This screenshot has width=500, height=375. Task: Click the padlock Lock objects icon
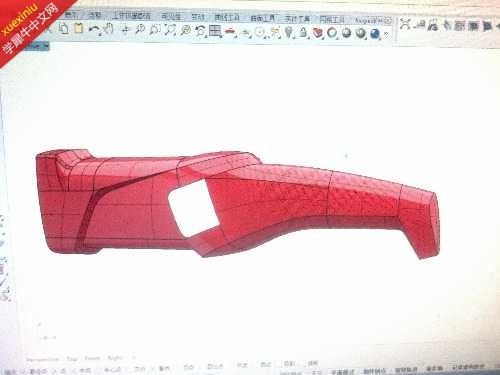click(x=303, y=33)
